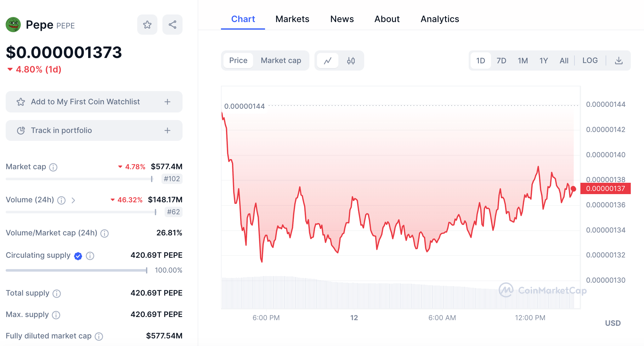Select Market cap chart mode
Screen dimensions: 644x346
pos(281,61)
